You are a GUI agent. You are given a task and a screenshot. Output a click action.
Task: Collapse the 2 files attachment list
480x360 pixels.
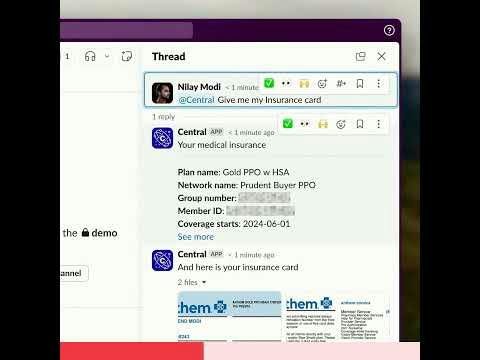[x=192, y=282]
